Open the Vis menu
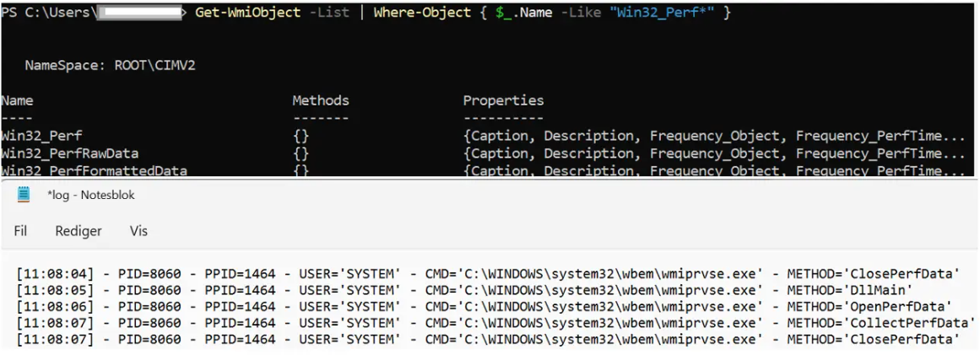Screen dimensions: 980x355 [x=138, y=231]
